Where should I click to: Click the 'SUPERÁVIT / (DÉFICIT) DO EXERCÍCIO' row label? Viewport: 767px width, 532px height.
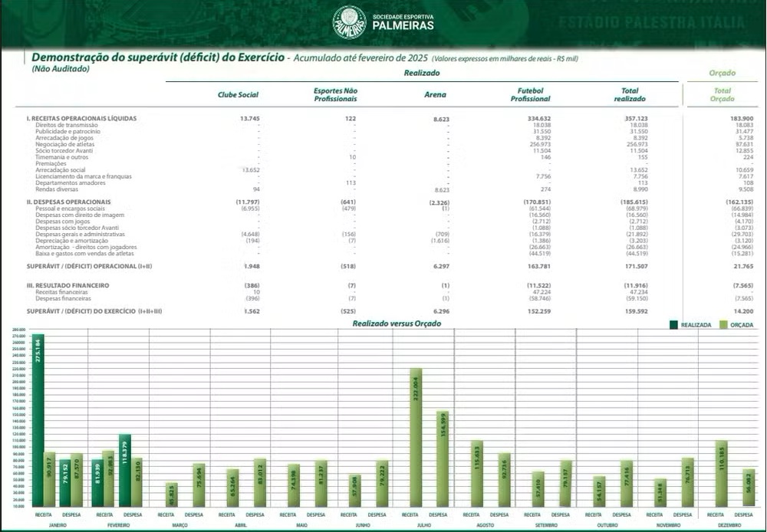tap(94, 311)
